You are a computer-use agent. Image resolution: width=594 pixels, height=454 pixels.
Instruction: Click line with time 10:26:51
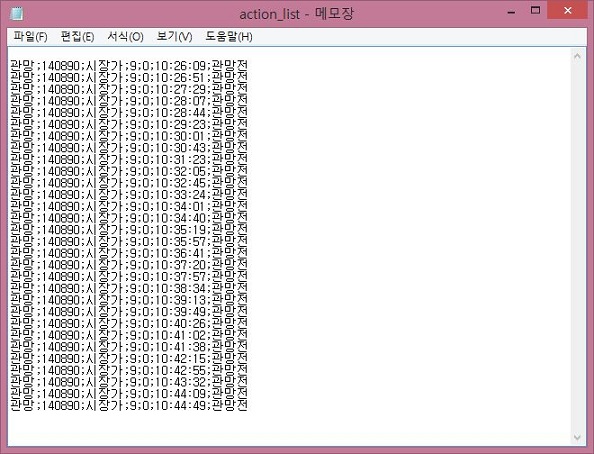click(129, 78)
